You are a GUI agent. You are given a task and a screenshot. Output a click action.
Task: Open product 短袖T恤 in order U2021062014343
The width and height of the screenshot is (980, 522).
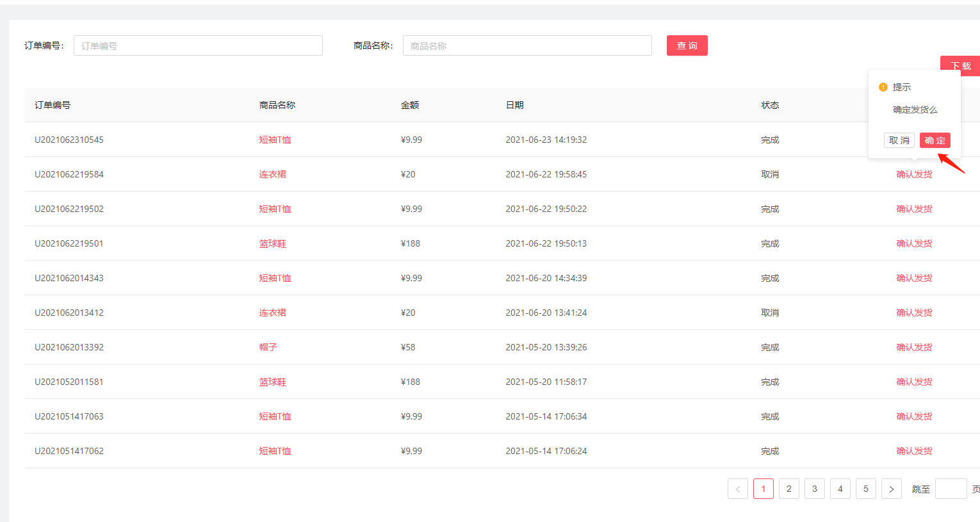pos(275,278)
